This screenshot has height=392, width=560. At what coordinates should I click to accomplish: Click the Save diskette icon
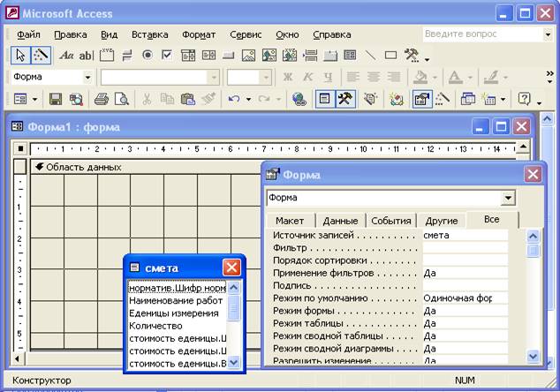(55, 99)
